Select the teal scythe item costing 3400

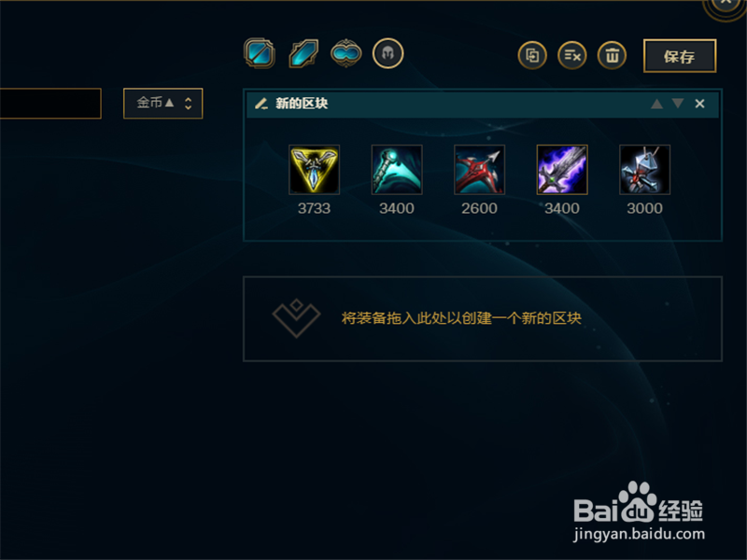point(397,170)
